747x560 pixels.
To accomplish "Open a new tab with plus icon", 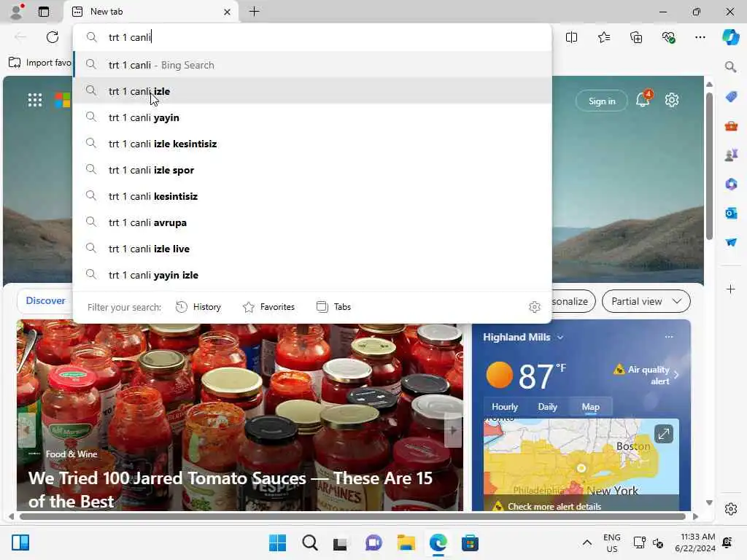I will tap(255, 12).
